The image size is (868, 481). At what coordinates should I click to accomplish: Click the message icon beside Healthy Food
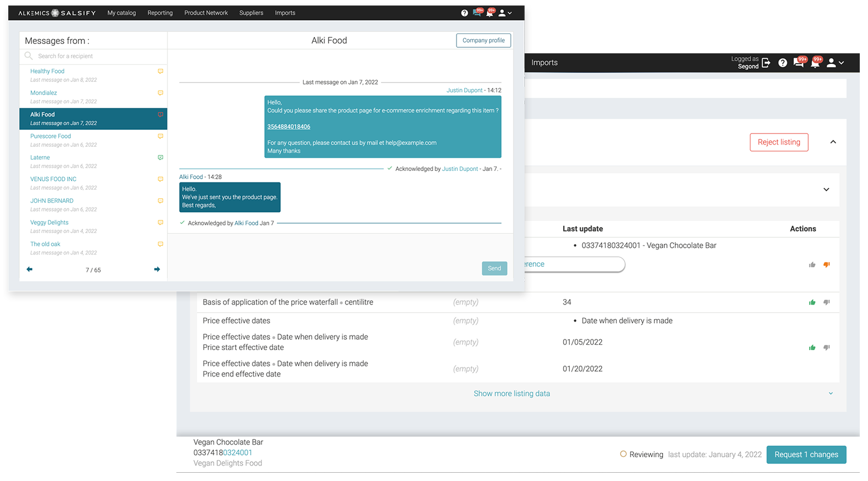[160, 71]
